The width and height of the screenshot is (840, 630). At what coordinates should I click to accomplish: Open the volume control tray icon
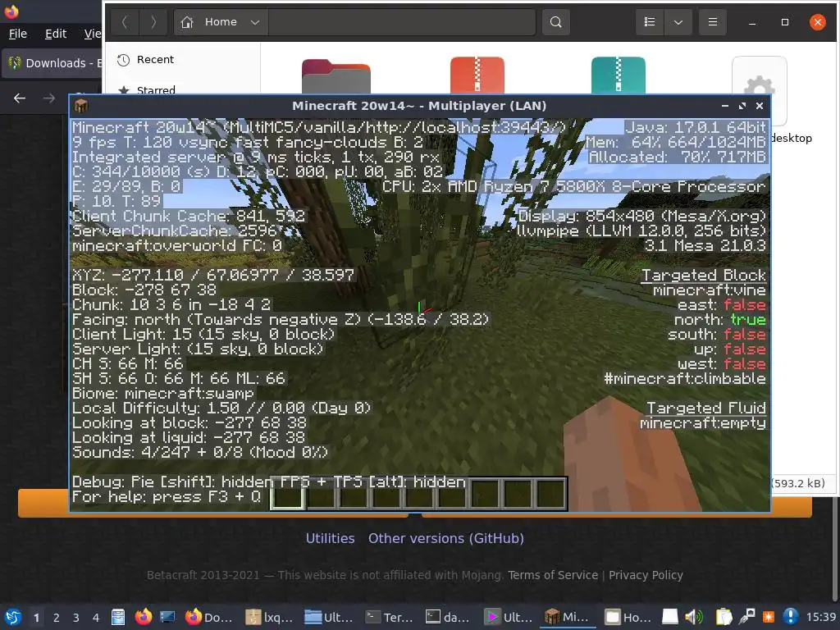click(694, 617)
